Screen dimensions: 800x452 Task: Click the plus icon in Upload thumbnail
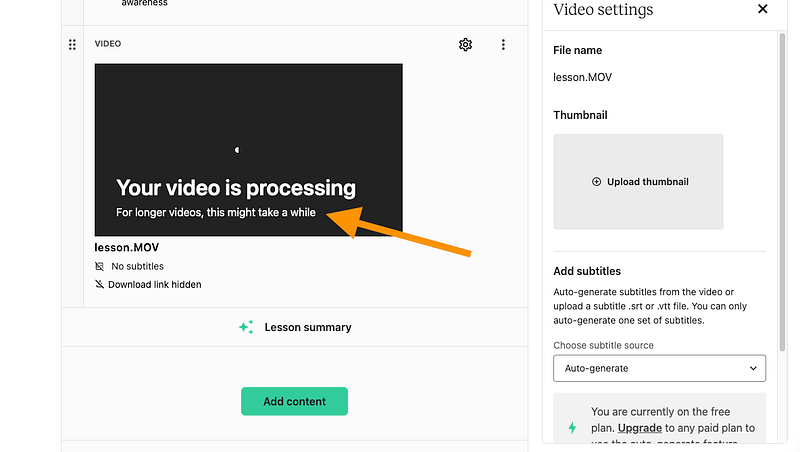pyautogui.click(x=597, y=182)
